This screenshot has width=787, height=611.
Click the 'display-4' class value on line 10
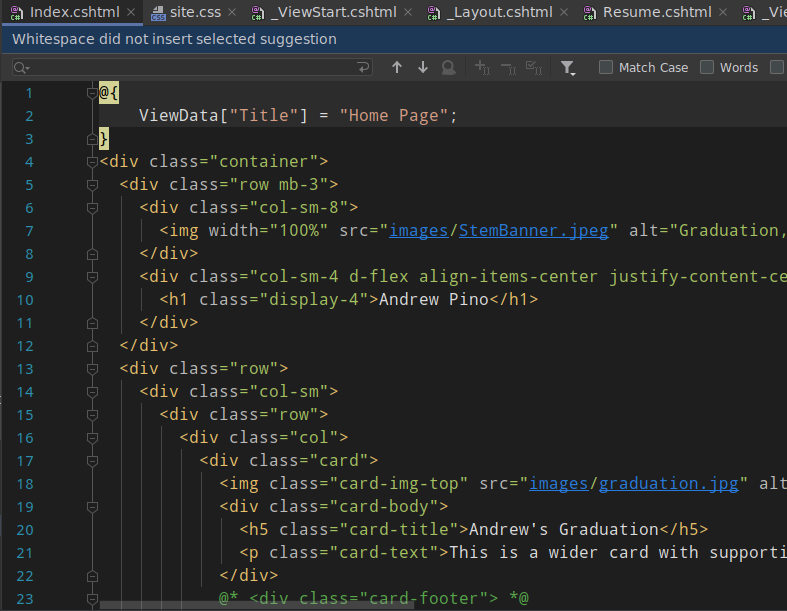click(314, 300)
